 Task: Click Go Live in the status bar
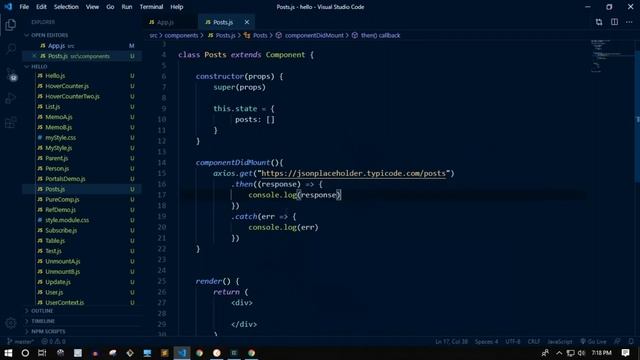[593, 342]
